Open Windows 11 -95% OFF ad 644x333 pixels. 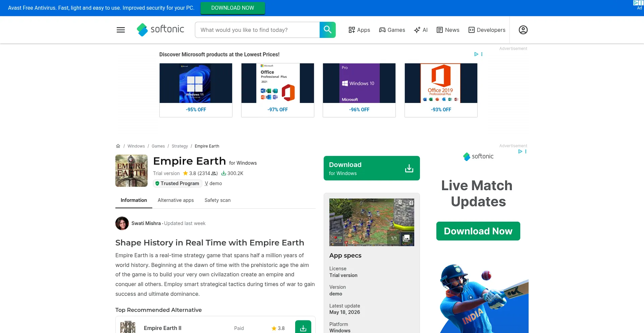[196, 90]
